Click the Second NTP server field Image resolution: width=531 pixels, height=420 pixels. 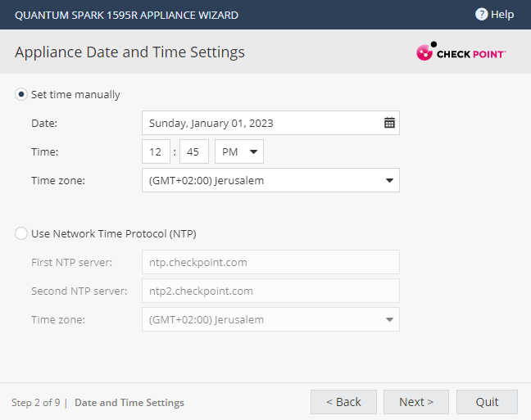click(x=270, y=291)
